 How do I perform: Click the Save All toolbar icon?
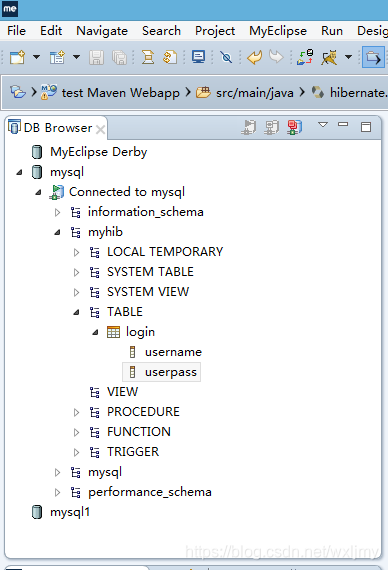(119, 57)
